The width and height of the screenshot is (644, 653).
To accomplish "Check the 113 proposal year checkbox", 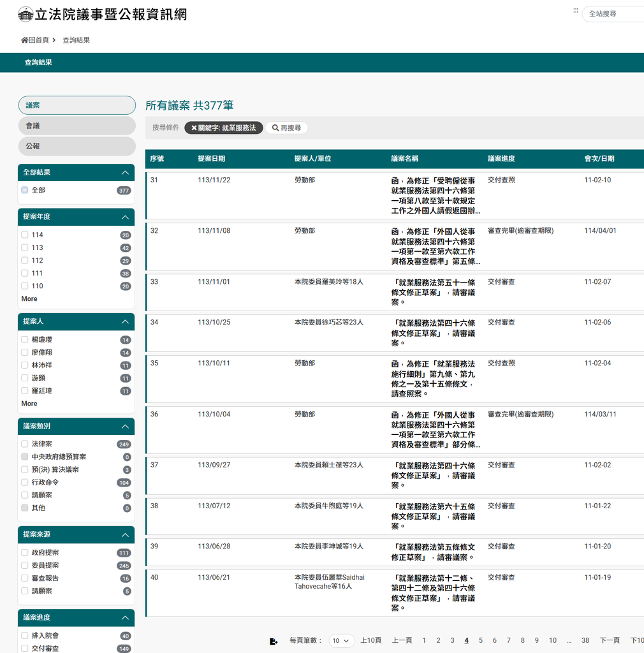I will (x=25, y=247).
